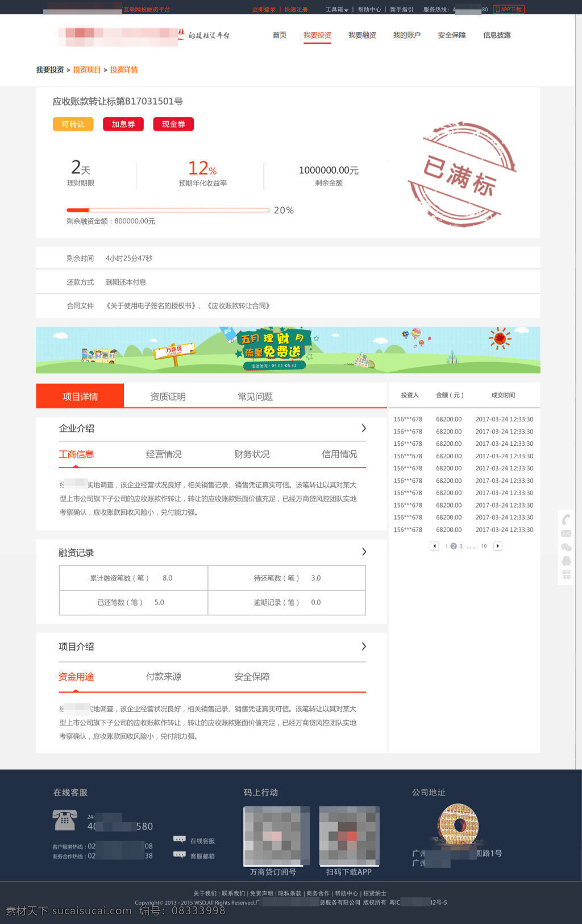
Task: Open the QQ penguin icon in side widget
Action: (566, 561)
